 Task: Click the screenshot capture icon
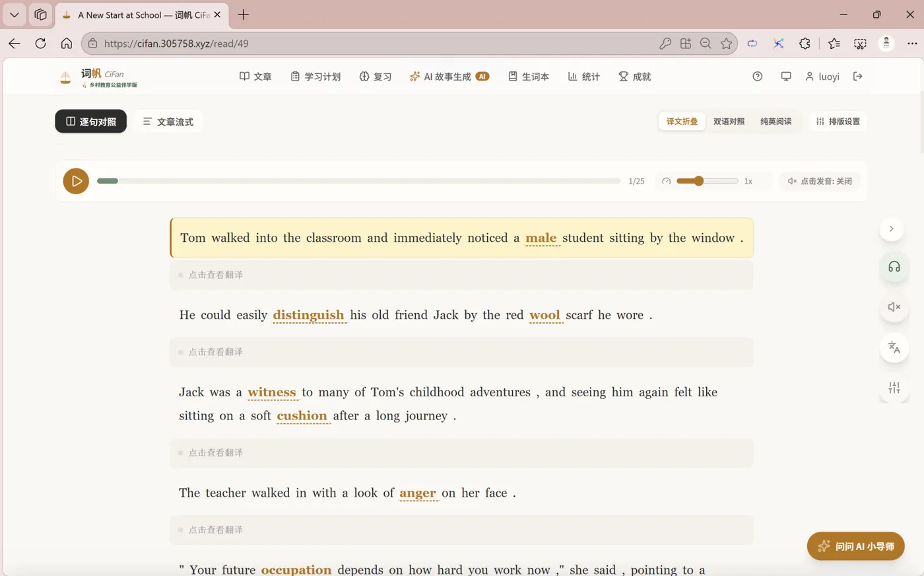click(860, 44)
